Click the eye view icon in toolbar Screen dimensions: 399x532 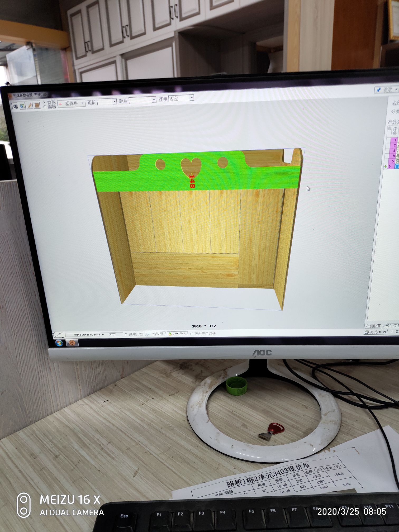tap(16, 106)
